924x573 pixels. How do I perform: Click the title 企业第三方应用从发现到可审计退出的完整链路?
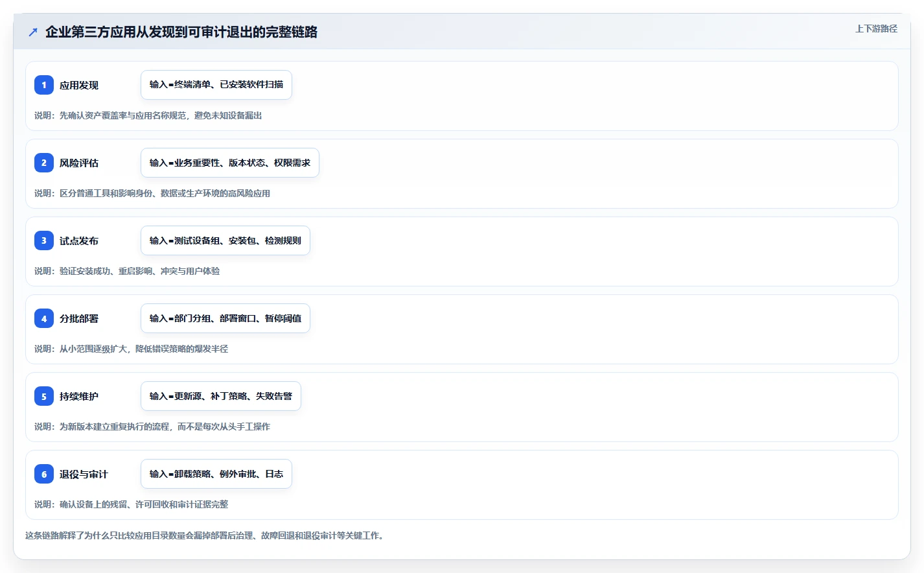pyautogui.click(x=181, y=32)
